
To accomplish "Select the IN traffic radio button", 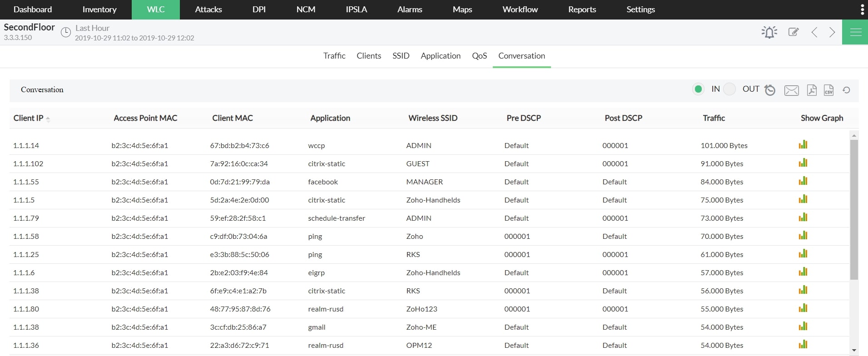I will (698, 89).
